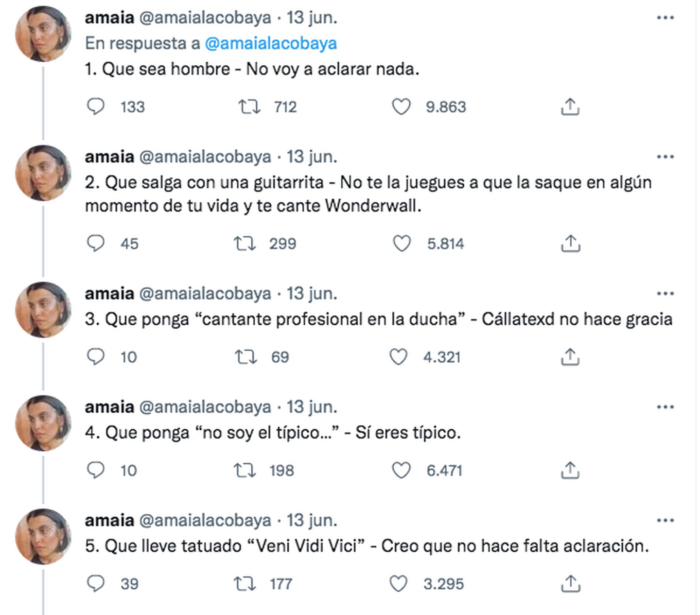Like the "Que sea hombre" tweet
This screenshot has height=615, width=700.
point(401,106)
